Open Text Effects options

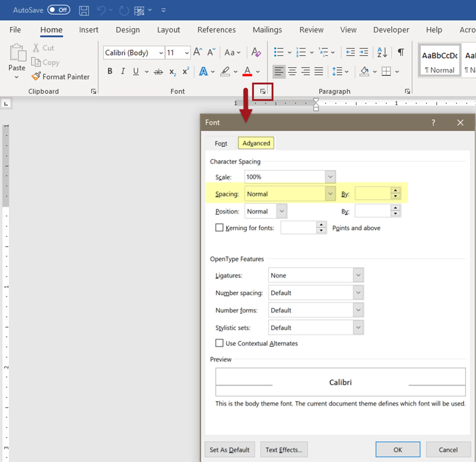[284, 449]
